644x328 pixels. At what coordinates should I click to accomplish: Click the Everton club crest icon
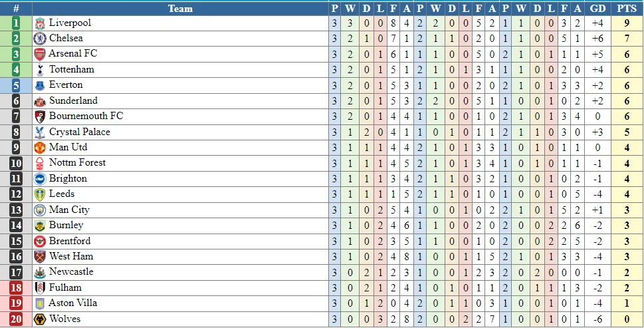tap(40, 85)
